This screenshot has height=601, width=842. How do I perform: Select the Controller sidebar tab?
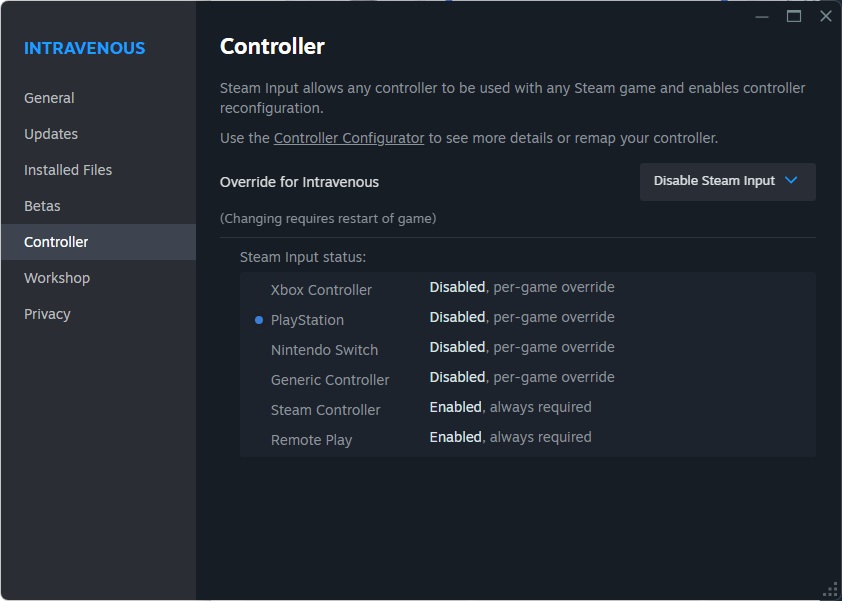point(57,242)
